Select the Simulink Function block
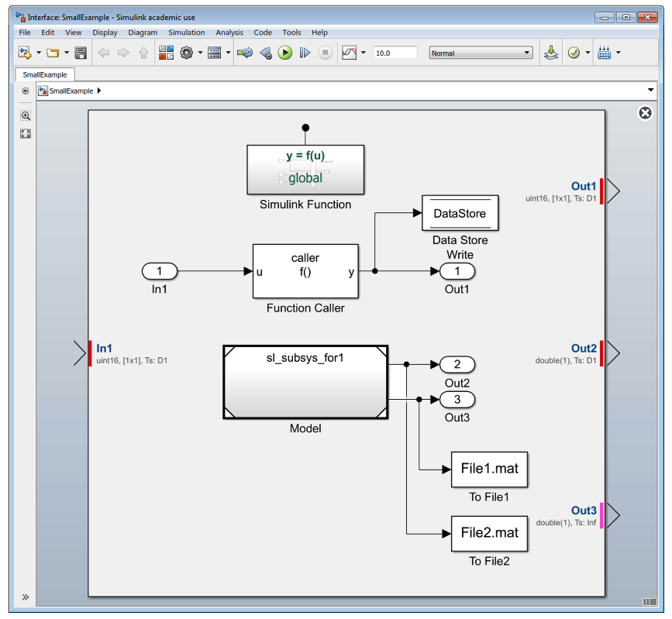 pos(305,170)
